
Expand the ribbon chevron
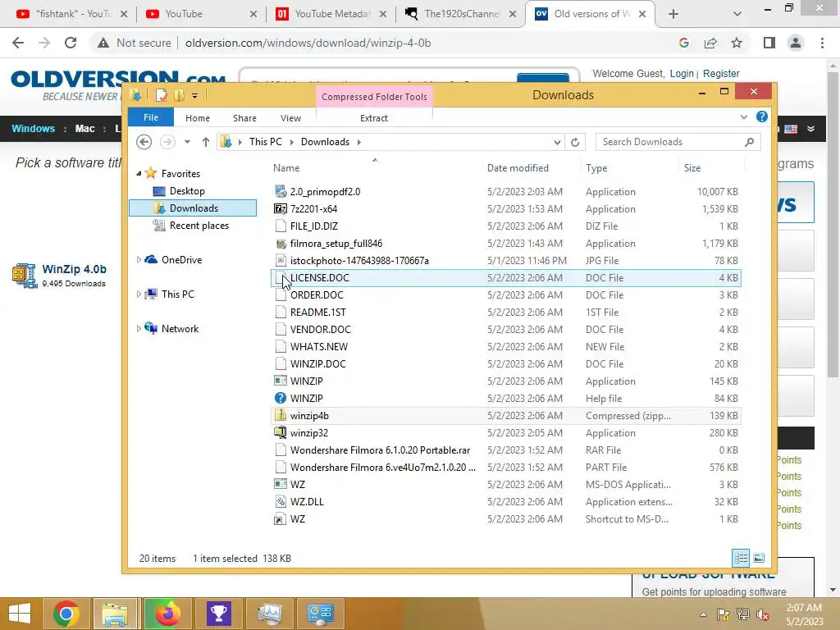pyautogui.click(x=743, y=116)
